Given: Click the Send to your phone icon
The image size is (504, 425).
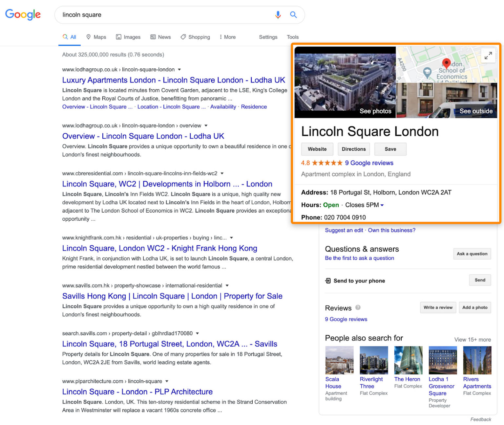Looking at the screenshot, I should point(328,280).
